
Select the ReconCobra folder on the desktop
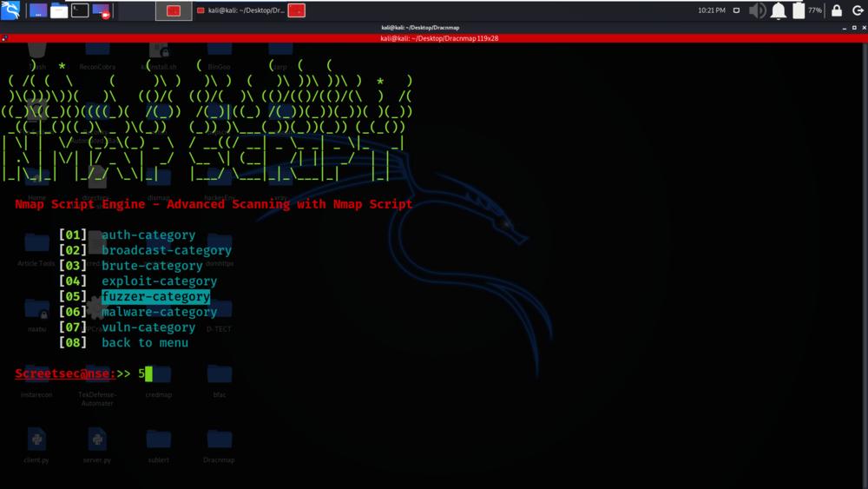pyautogui.click(x=97, y=56)
